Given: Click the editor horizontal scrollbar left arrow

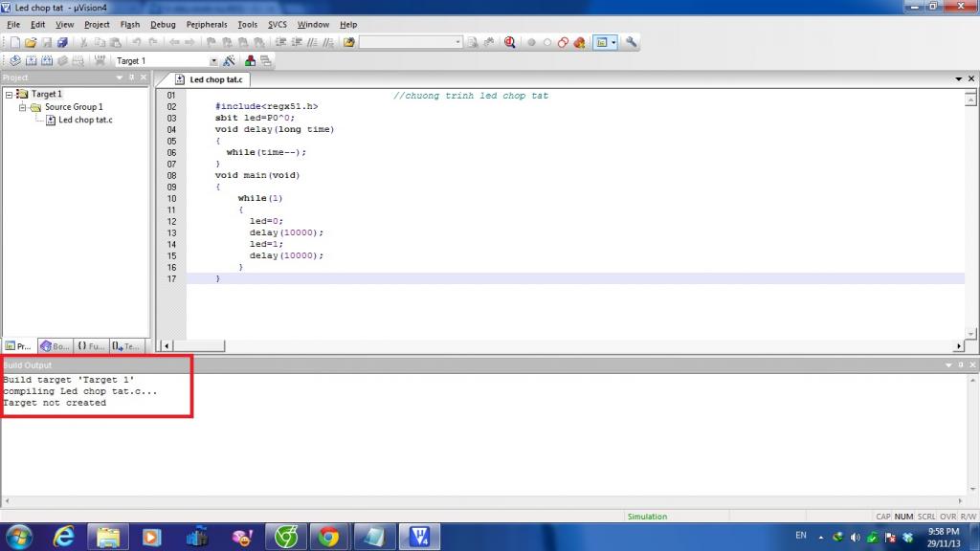Looking at the screenshot, I should (167, 346).
